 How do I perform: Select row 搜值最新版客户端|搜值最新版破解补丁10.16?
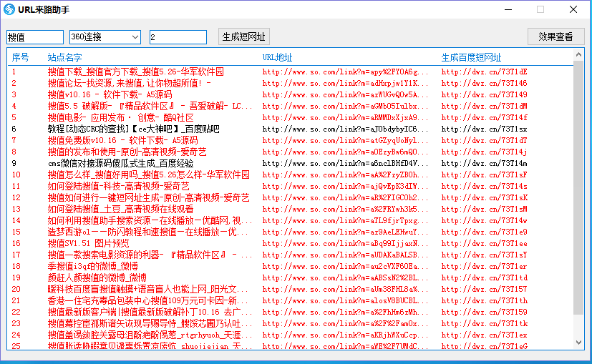tap(290, 312)
